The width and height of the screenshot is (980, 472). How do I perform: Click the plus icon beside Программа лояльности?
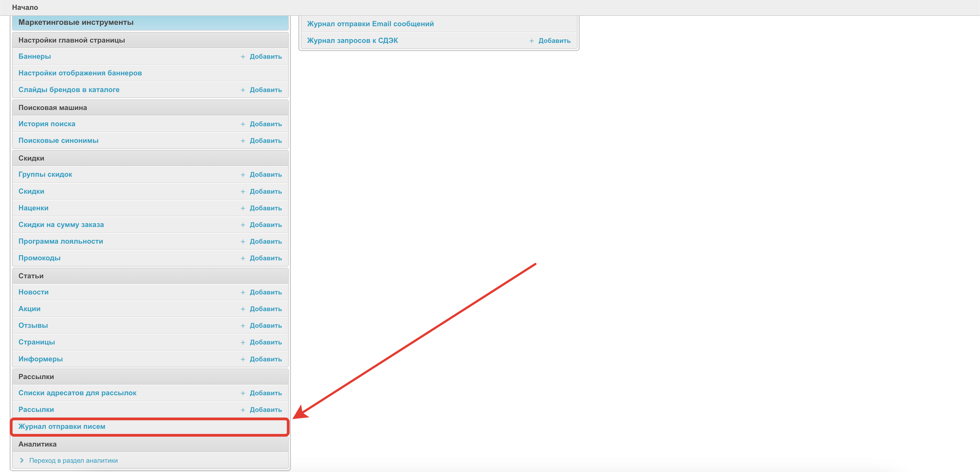243,242
